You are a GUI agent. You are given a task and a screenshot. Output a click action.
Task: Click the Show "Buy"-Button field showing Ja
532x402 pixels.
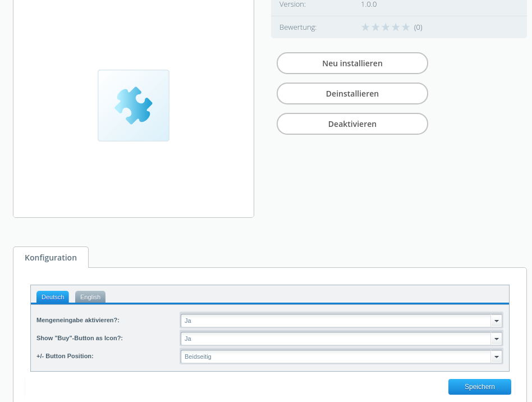click(x=336, y=339)
